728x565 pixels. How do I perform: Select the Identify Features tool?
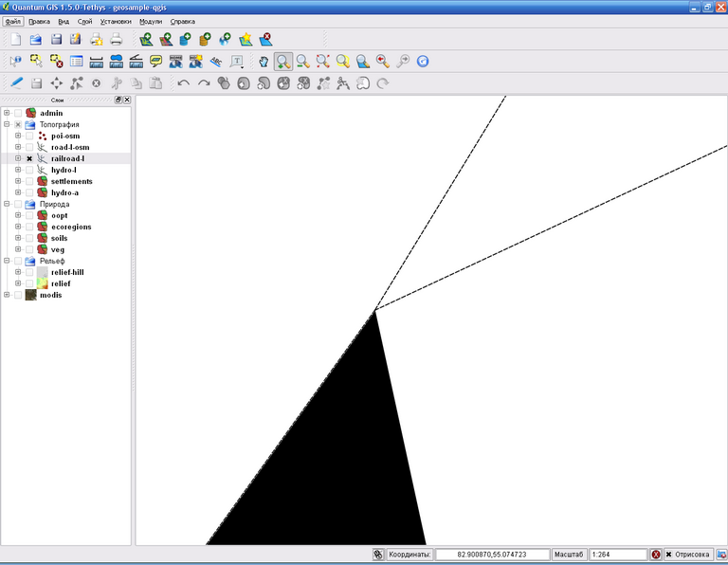[x=15, y=62]
